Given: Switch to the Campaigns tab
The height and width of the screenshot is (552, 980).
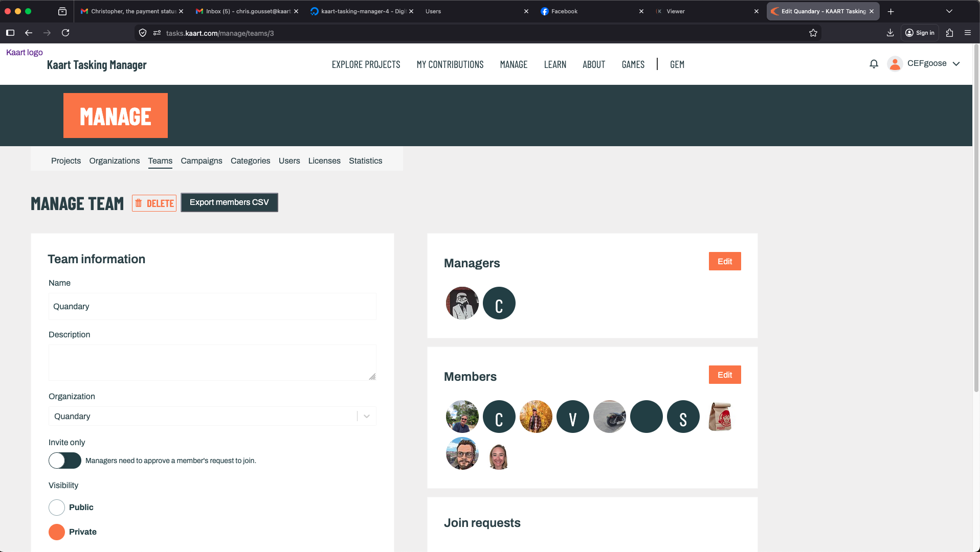Looking at the screenshot, I should pyautogui.click(x=201, y=160).
